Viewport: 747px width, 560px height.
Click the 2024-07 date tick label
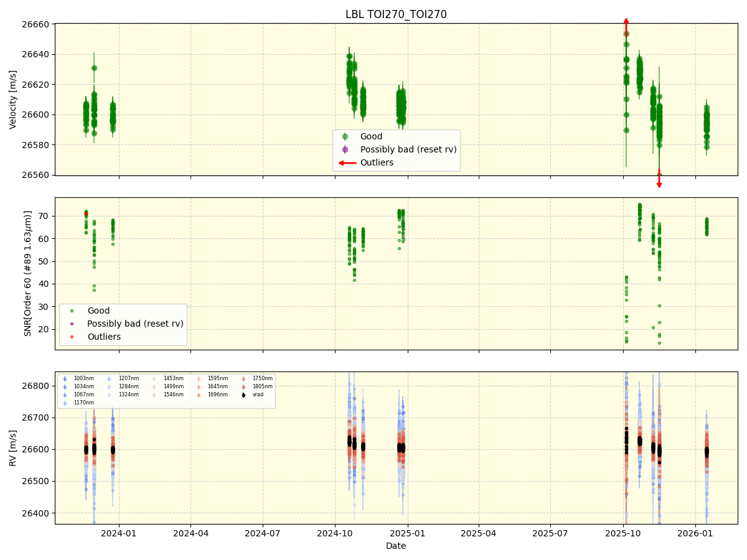point(263,533)
